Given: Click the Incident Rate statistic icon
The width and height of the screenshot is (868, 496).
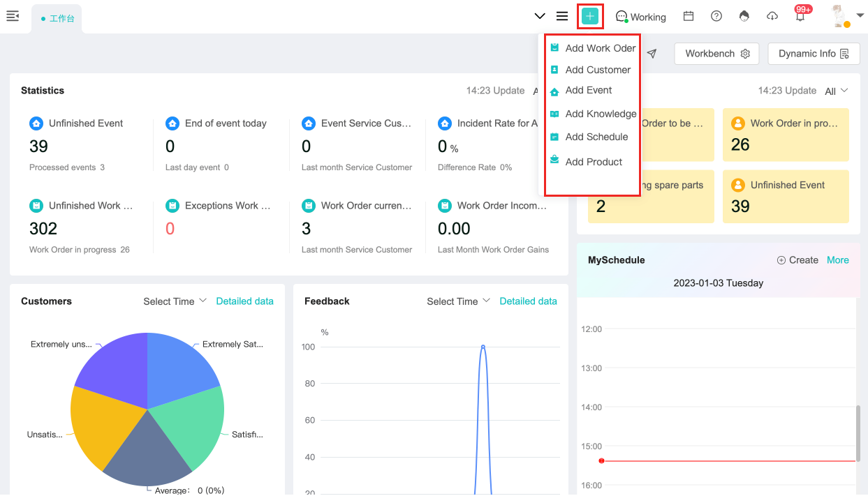Looking at the screenshot, I should pos(445,123).
